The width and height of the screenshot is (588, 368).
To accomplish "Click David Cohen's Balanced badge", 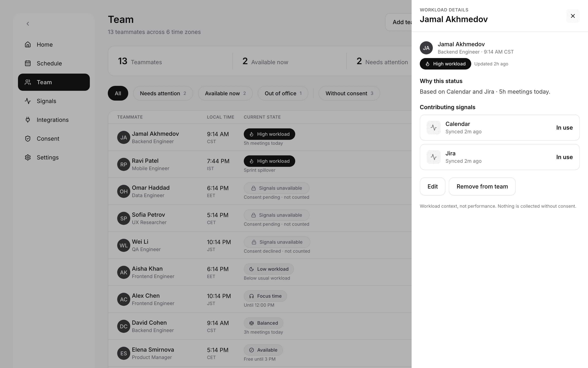I will 263,323.
